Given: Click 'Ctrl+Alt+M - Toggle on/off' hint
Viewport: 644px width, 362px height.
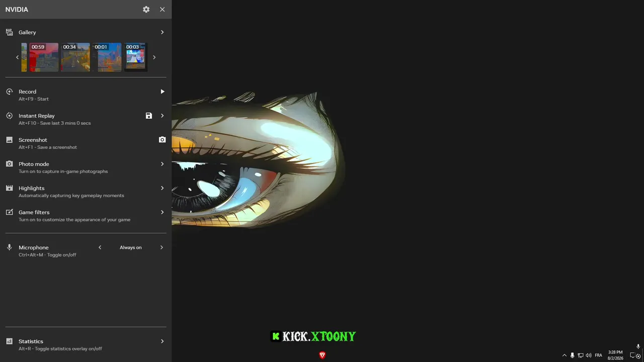Looking at the screenshot, I should [x=47, y=255].
